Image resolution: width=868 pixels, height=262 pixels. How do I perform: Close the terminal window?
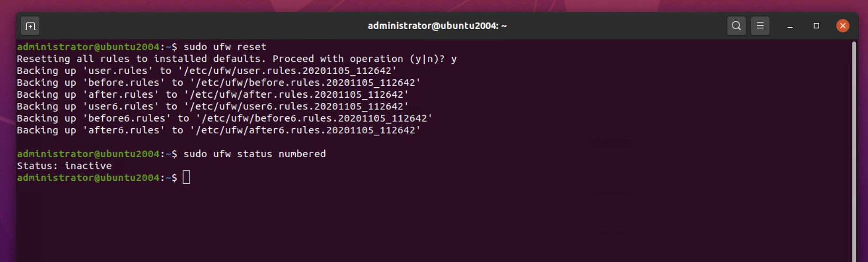pyautogui.click(x=843, y=26)
